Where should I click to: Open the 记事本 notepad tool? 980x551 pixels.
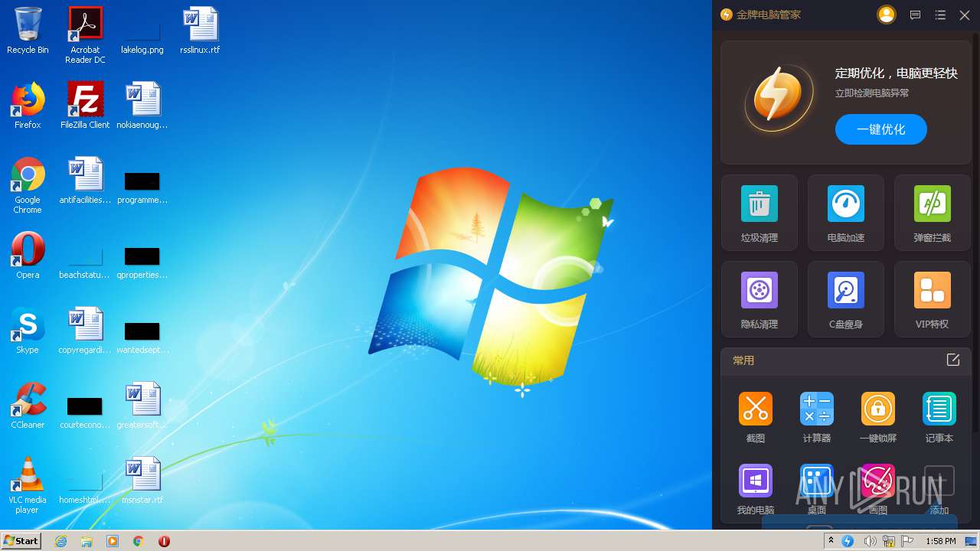939,417
